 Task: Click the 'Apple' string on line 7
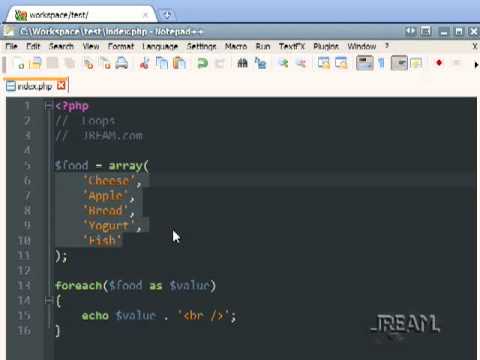tap(106, 196)
